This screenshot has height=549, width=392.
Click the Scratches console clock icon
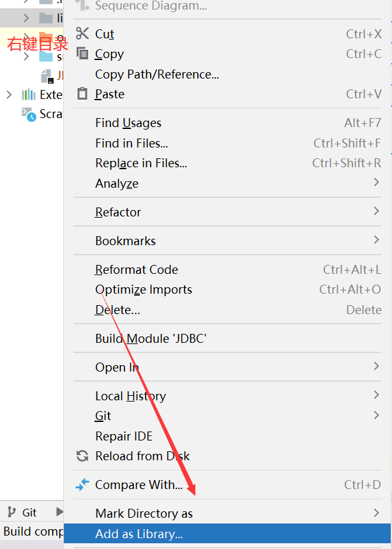click(29, 114)
